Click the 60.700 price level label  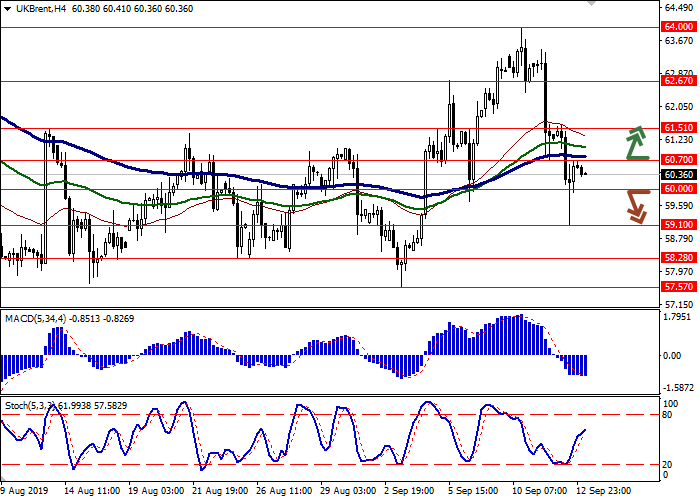[679, 159]
